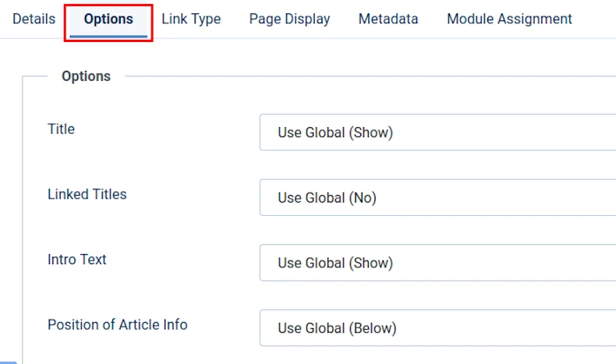Click the blue underline beneath Options tab

click(x=108, y=37)
